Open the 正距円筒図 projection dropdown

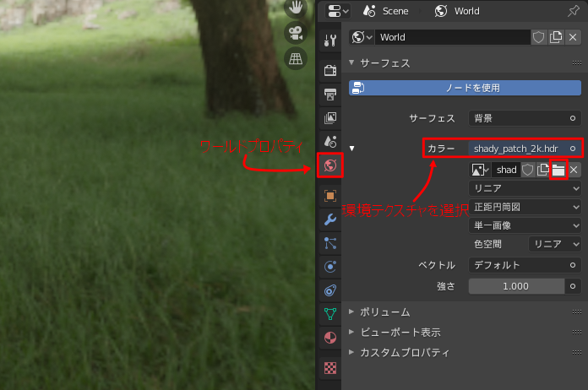(525, 207)
